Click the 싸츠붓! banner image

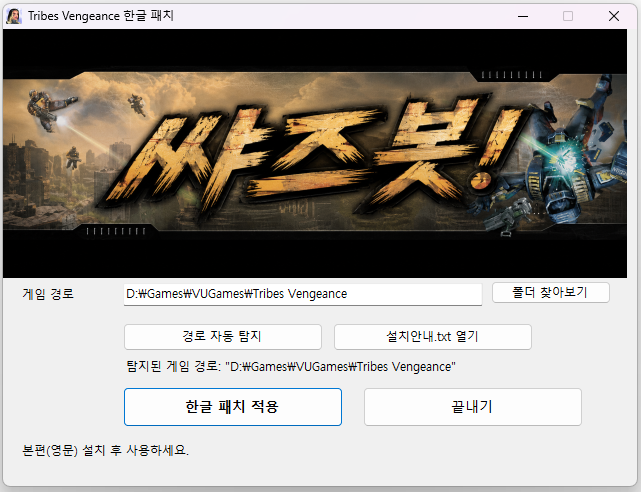coord(315,153)
